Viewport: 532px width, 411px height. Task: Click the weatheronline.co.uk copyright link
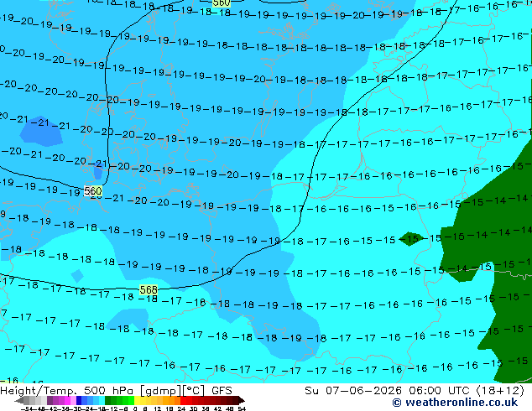click(x=455, y=403)
